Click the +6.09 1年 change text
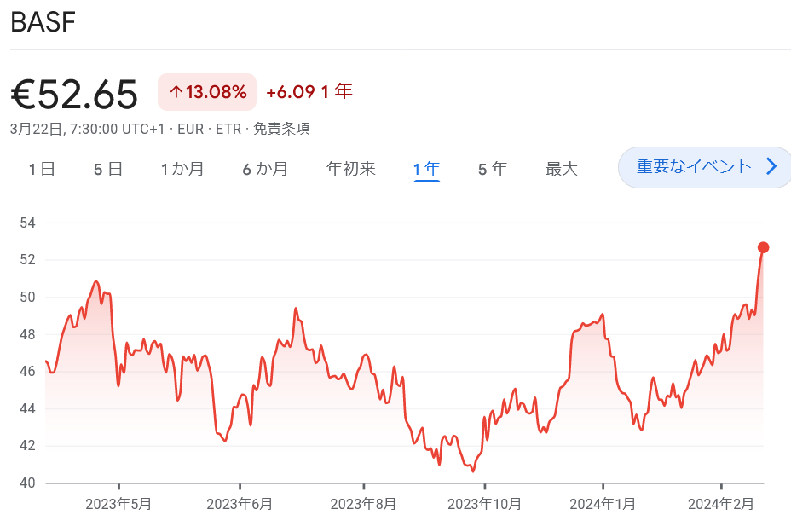Image resolution: width=791 pixels, height=532 pixels. point(309,92)
